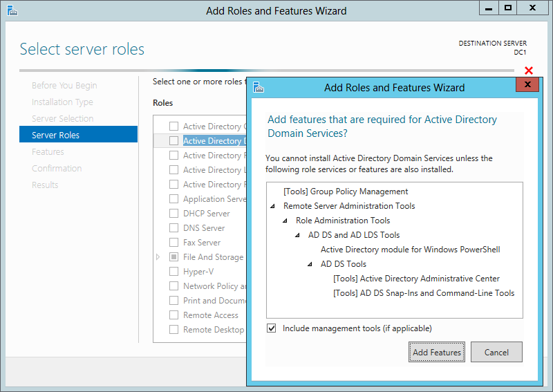Open the Before You Begin step
Screen dimensions: 553x392
click(64, 86)
